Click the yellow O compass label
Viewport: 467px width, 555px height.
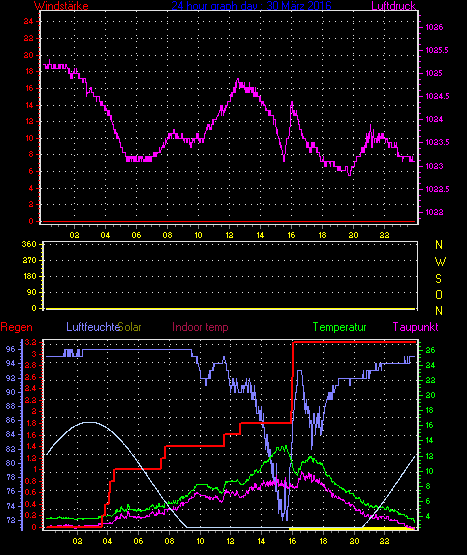pyautogui.click(x=439, y=294)
